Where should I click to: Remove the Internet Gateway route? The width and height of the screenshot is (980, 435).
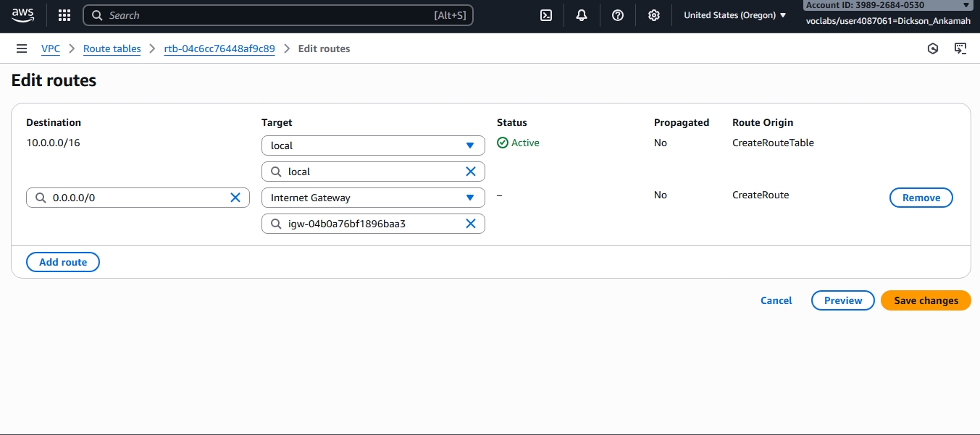click(x=921, y=197)
